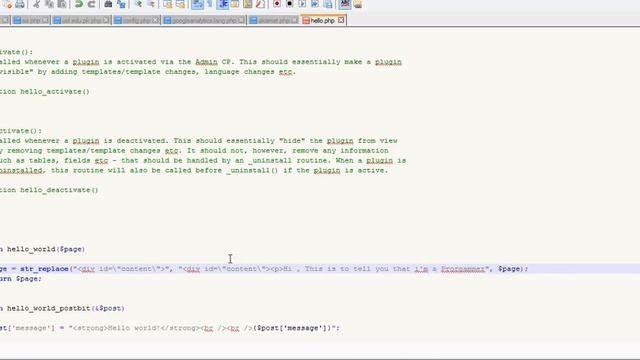Close the hello.php tab

point(341,20)
